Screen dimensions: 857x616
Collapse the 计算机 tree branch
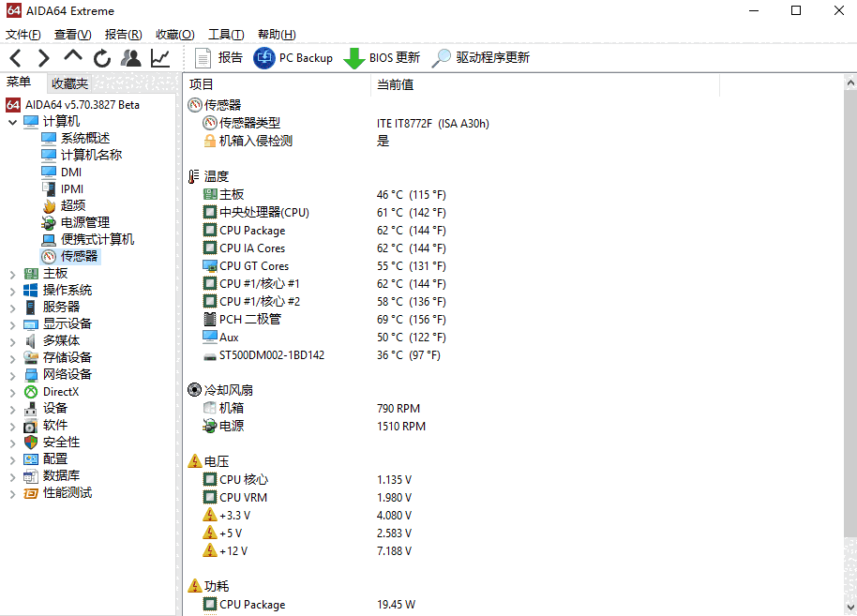pos(13,121)
